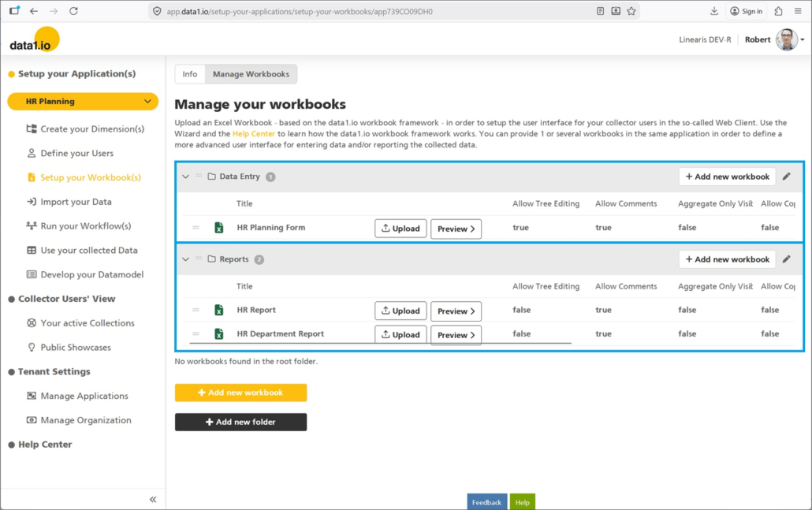Click the drag handle of HR Report row

196,311
